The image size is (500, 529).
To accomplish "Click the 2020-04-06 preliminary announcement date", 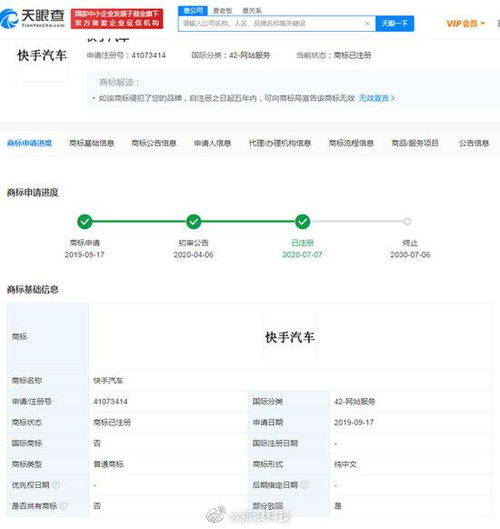I will (x=194, y=255).
